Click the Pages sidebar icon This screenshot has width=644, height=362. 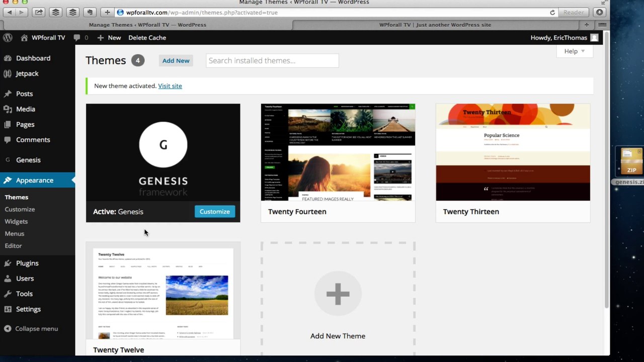8,124
